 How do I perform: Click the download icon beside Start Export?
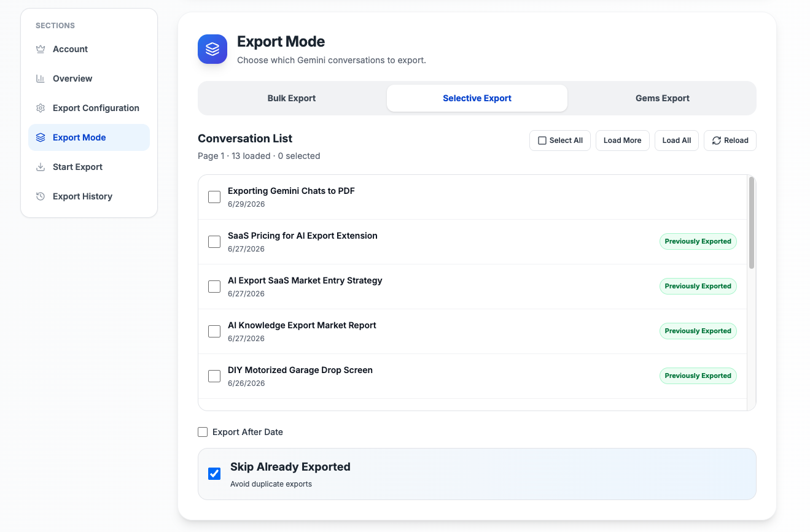(41, 167)
